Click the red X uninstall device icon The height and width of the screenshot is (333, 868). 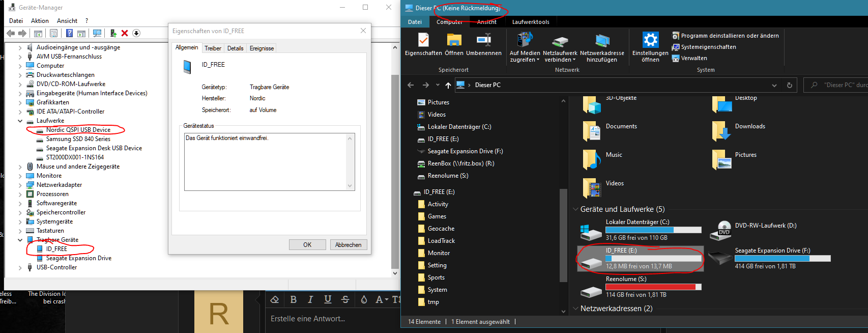[125, 33]
